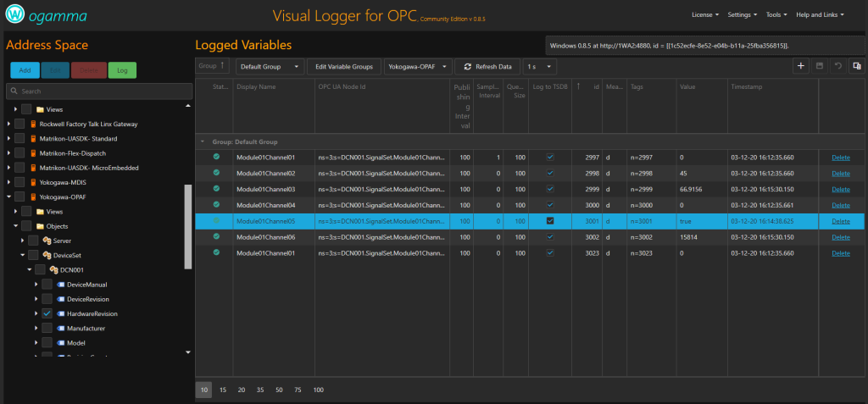Click the save disk icon in toolbar
This screenshot has height=404, width=868.
coord(820,66)
